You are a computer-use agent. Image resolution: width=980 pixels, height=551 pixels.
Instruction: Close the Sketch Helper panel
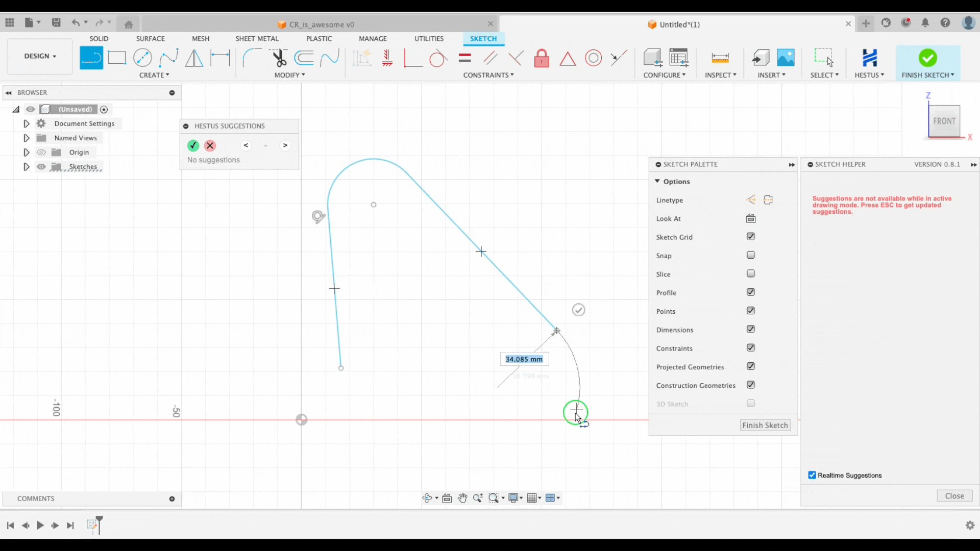[954, 496]
